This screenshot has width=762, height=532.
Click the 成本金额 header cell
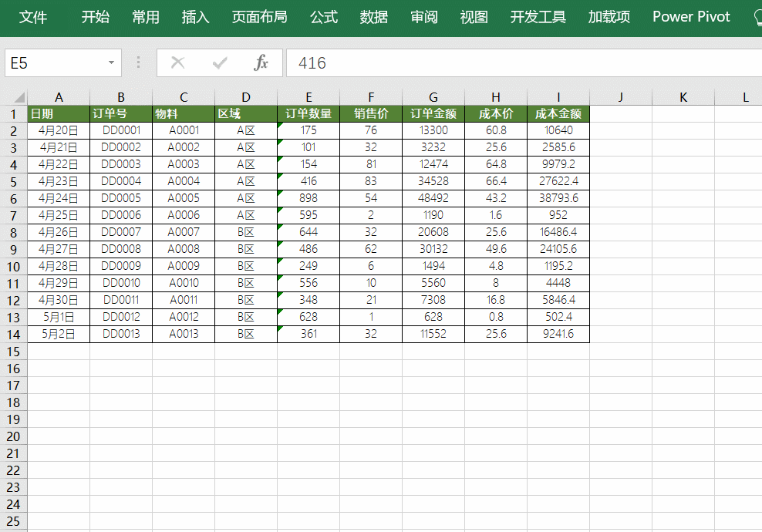click(558, 113)
